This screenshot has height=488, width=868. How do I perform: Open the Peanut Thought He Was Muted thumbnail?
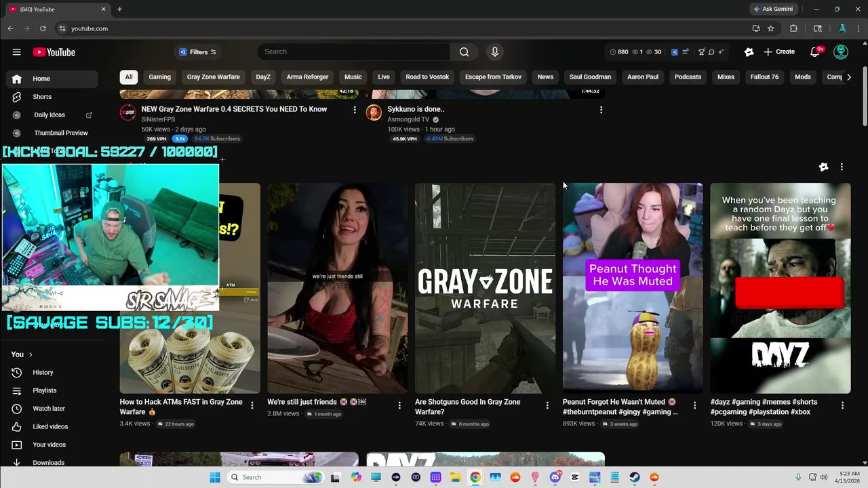tap(633, 288)
